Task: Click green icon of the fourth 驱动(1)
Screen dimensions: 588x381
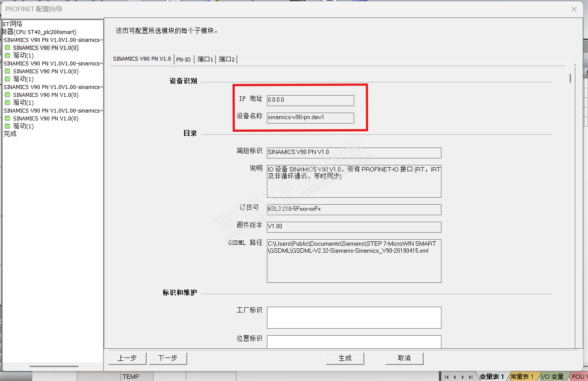Action: (x=7, y=126)
